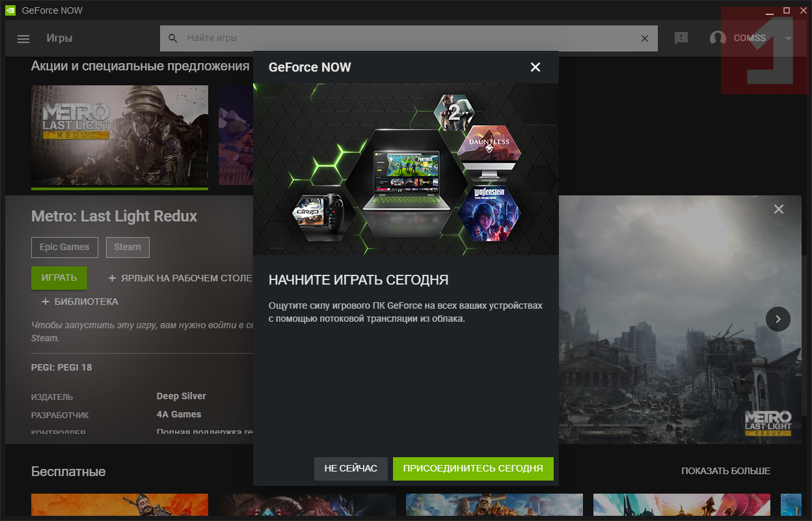This screenshot has width=812, height=521.
Task: Click the Metro Last Light Redux logo on screenshot
Action: point(768,423)
